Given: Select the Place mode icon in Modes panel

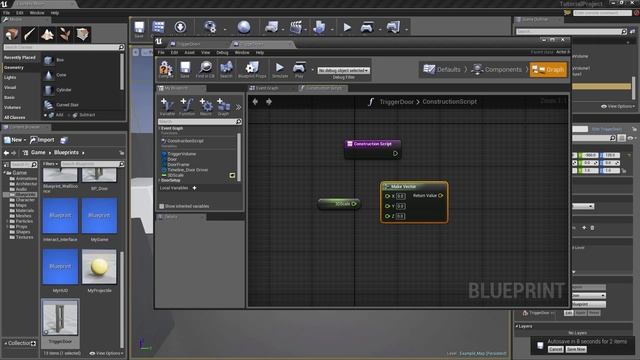Looking at the screenshot, I should pyautogui.click(x=12, y=34).
